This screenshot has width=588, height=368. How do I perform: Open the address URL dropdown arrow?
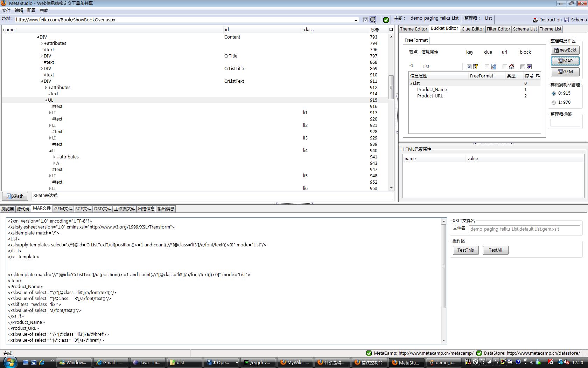356,20
